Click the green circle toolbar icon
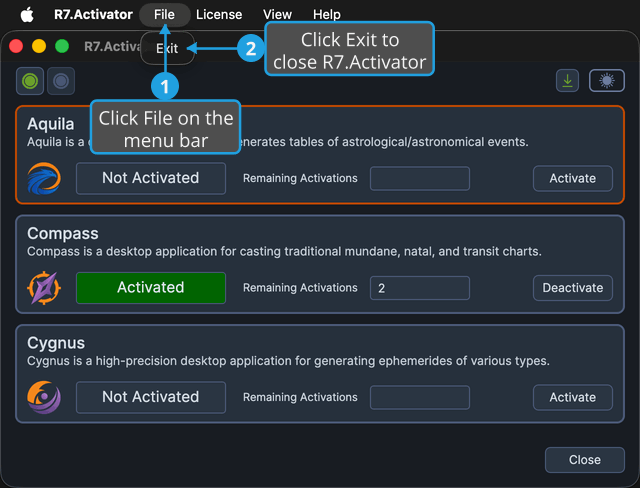Screen dimensions: 640x488 30,81
